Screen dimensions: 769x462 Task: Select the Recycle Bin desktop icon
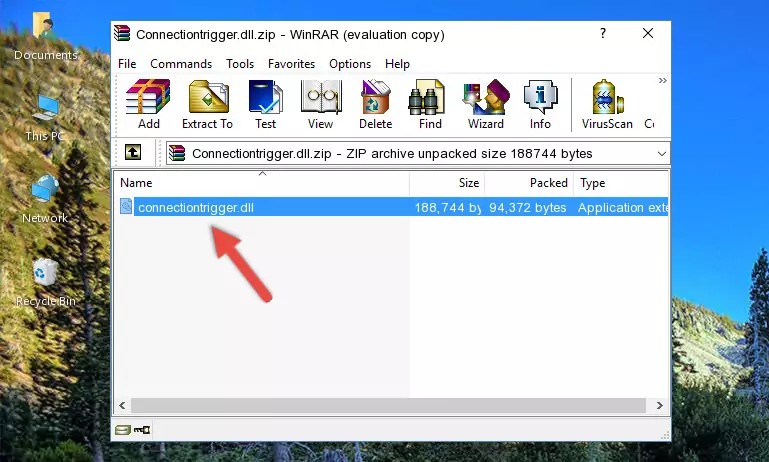coord(46,283)
